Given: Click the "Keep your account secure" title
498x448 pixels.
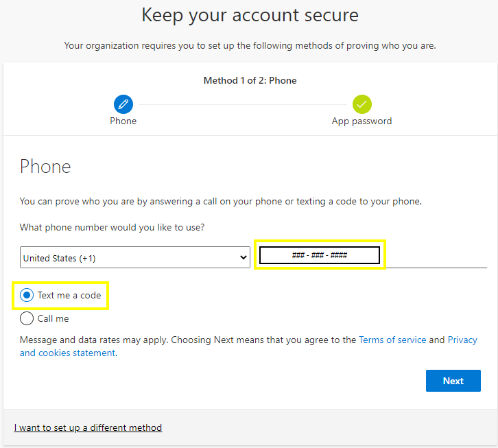Looking at the screenshot, I should [x=250, y=15].
